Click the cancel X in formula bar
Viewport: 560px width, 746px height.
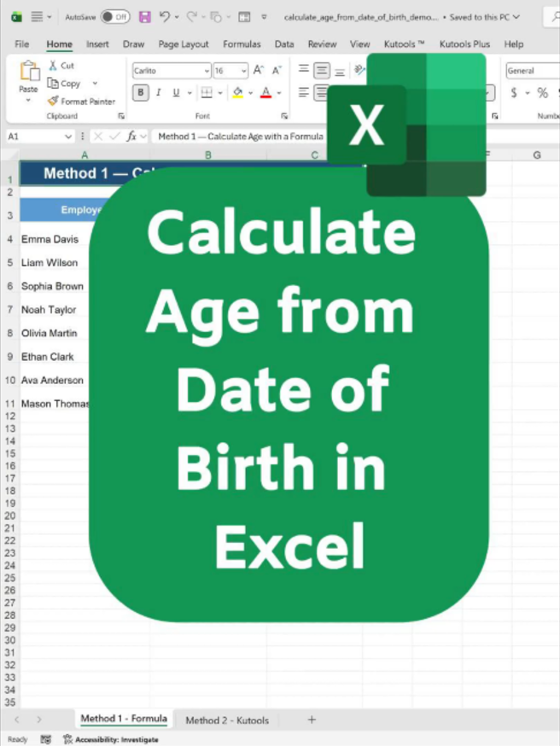pos(98,137)
